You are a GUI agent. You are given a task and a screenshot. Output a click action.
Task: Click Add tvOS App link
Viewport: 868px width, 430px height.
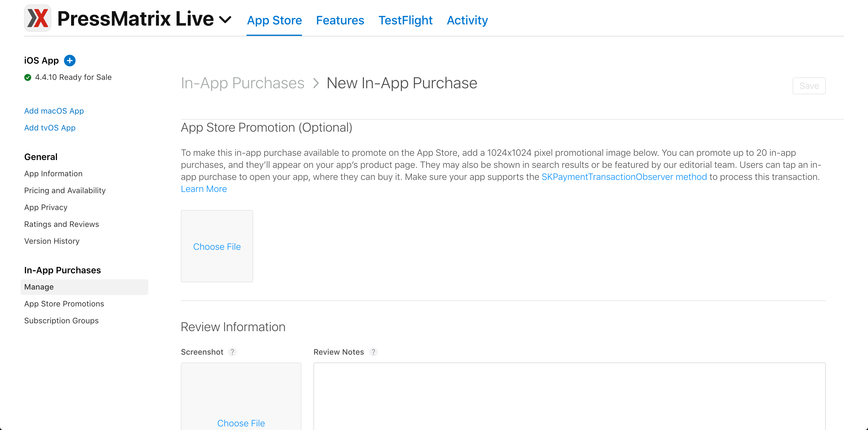coord(50,128)
